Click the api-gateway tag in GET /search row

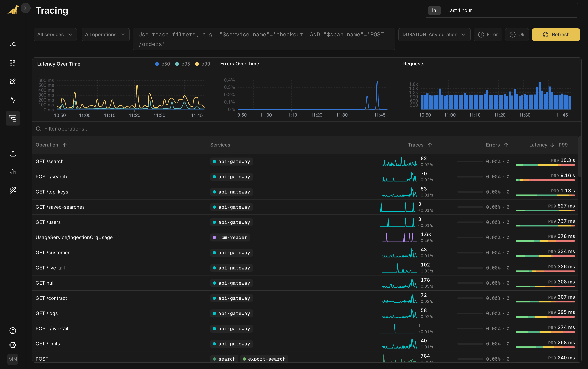(x=231, y=161)
